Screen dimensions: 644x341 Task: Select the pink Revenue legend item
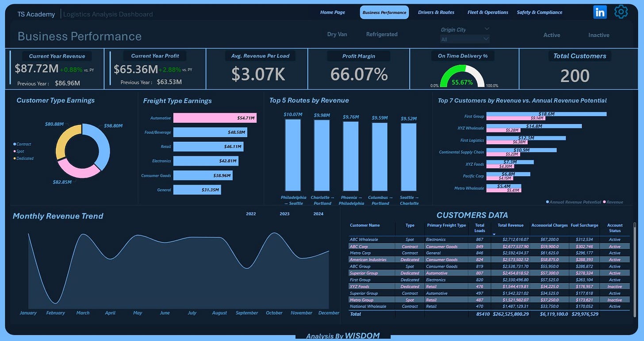613,202
